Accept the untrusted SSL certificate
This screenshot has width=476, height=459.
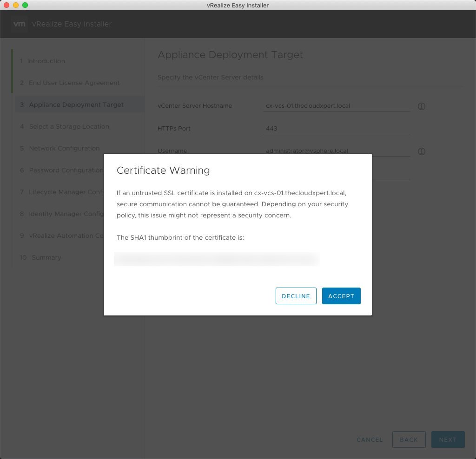(x=341, y=296)
